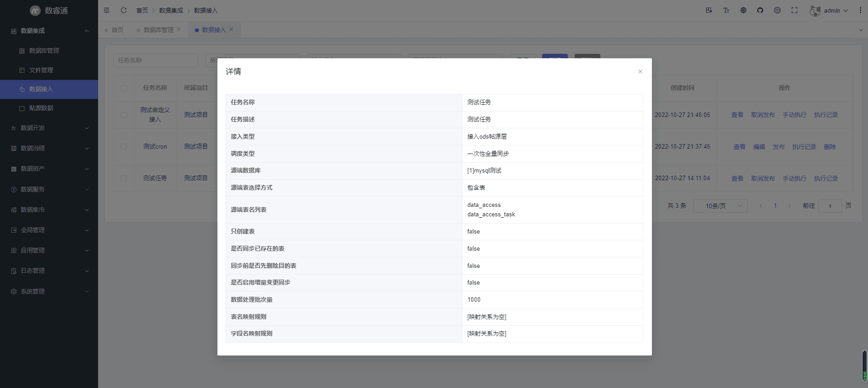Toggle fullscreen icon in header

(x=794, y=10)
